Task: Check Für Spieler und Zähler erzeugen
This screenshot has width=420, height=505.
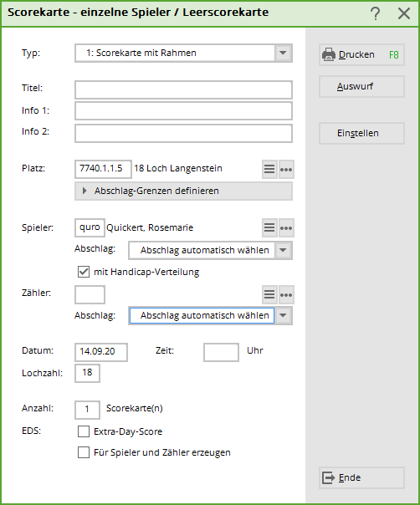Action: [84, 452]
